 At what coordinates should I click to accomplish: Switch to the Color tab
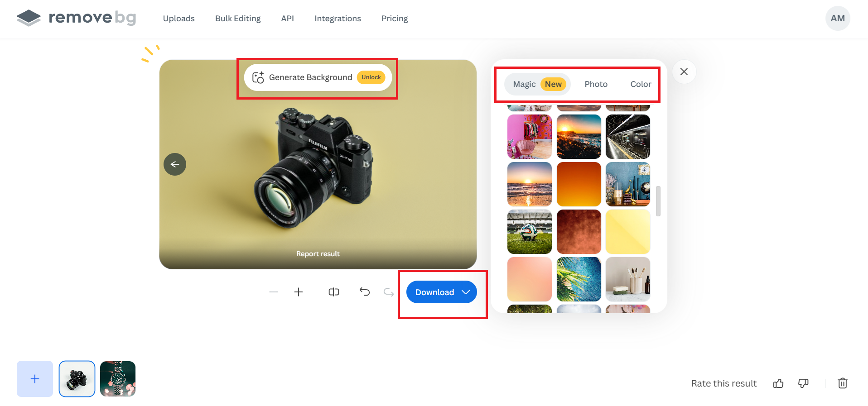point(641,84)
